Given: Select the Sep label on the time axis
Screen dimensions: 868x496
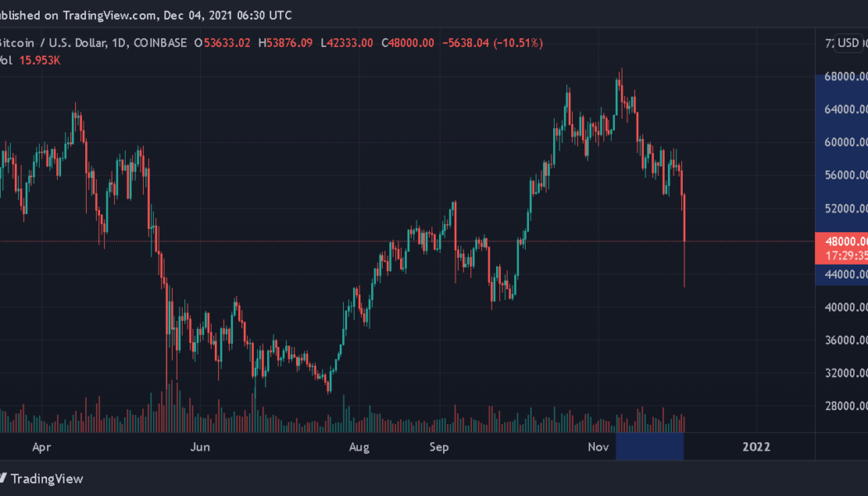Looking at the screenshot, I should [439, 446].
